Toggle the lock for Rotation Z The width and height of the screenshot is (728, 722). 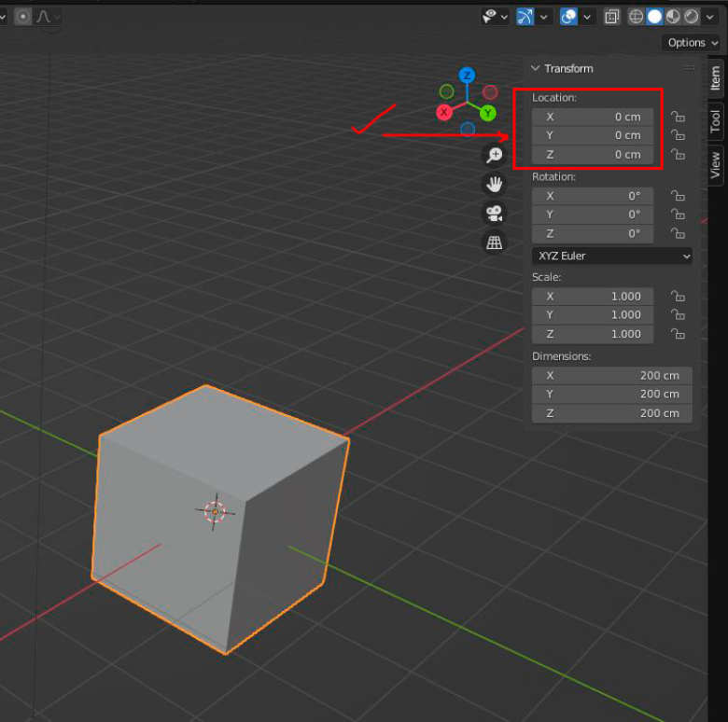(x=679, y=234)
